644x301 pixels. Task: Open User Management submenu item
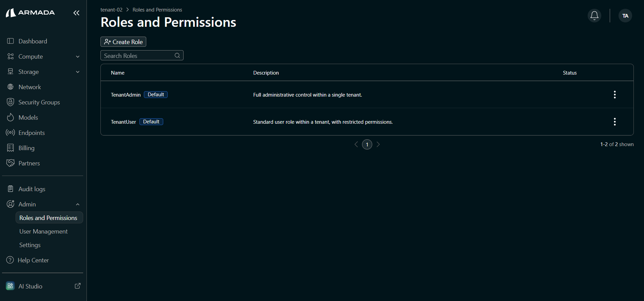click(x=43, y=231)
